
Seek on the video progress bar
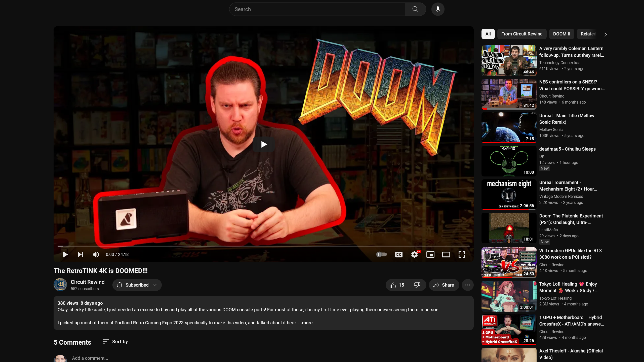click(x=263, y=246)
